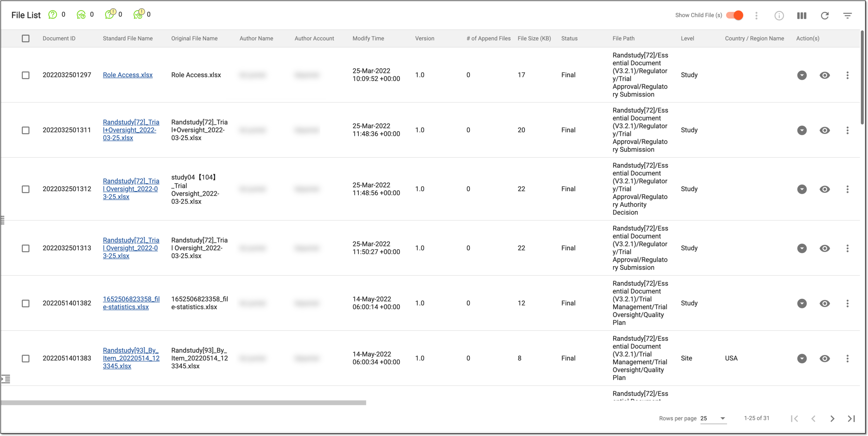The height and width of the screenshot is (436, 868).
Task: Click the third query icon with warning badge
Action: (110, 14)
